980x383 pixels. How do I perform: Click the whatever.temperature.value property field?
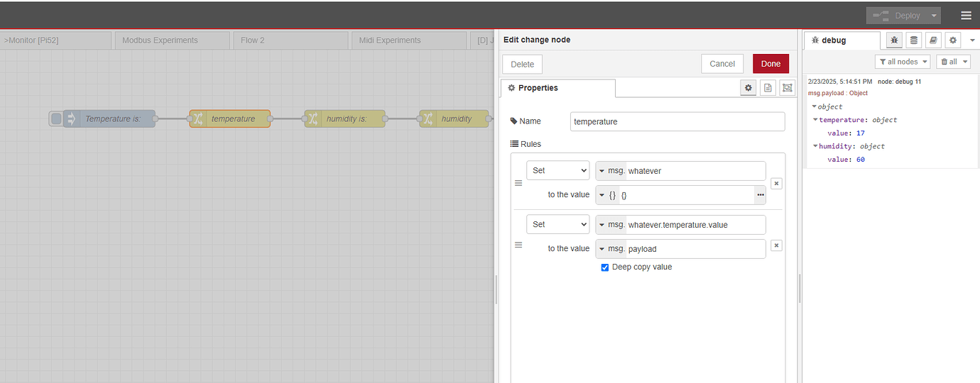point(695,225)
